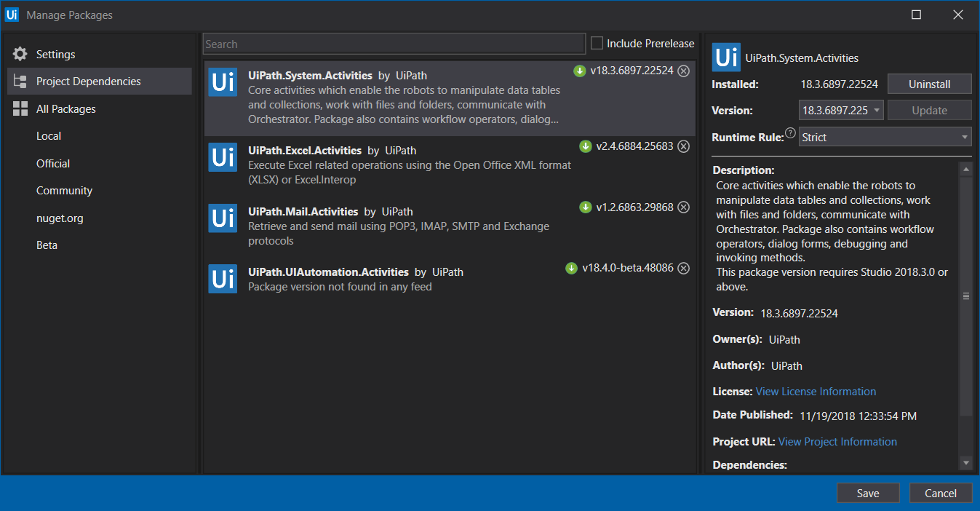Open View Project Information link
Viewport: 980px width, 511px height.
[837, 442]
